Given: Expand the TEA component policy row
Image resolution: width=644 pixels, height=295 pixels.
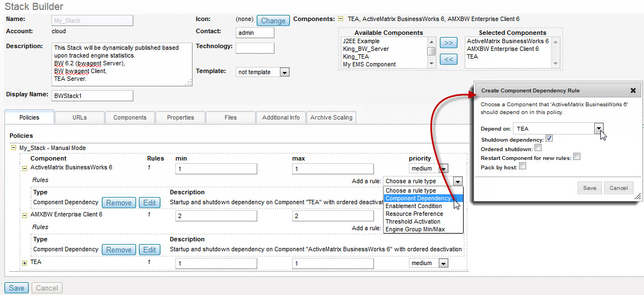Looking at the screenshot, I should (24, 263).
